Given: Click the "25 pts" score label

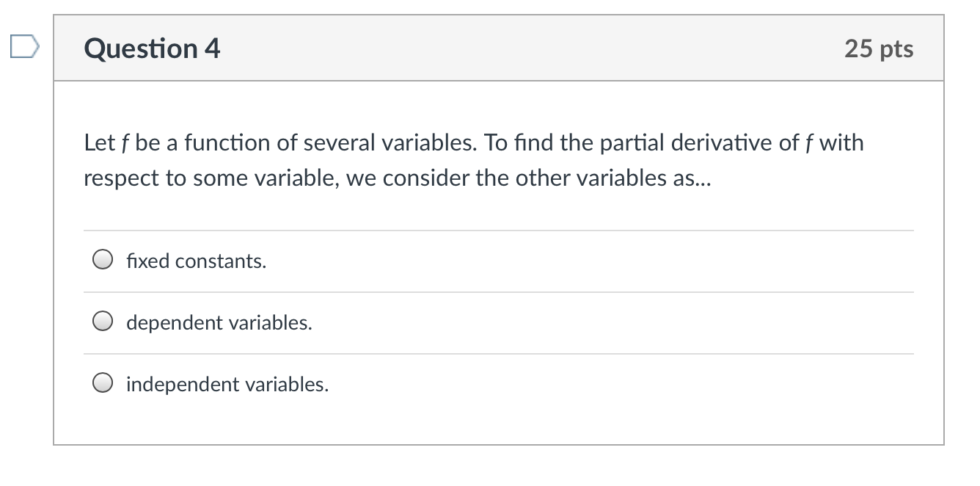Looking at the screenshot, I should click(878, 49).
